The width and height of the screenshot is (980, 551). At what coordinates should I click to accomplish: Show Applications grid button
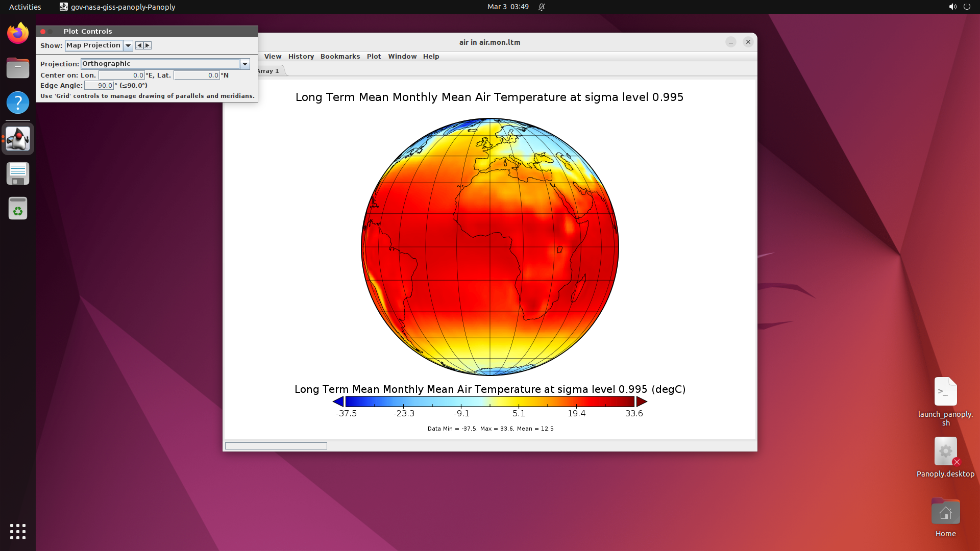[x=18, y=531]
